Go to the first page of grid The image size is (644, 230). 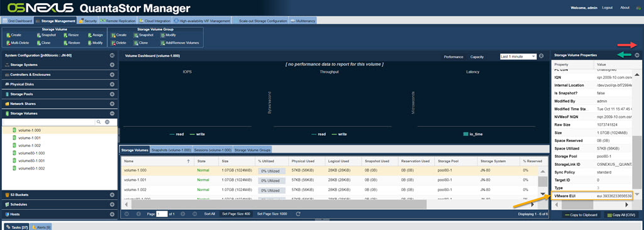126,214
